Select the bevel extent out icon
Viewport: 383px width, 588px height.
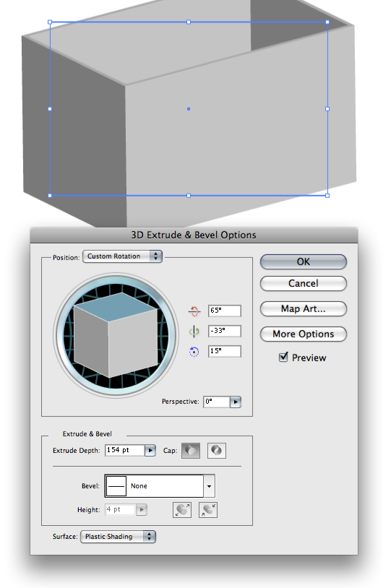(x=182, y=510)
